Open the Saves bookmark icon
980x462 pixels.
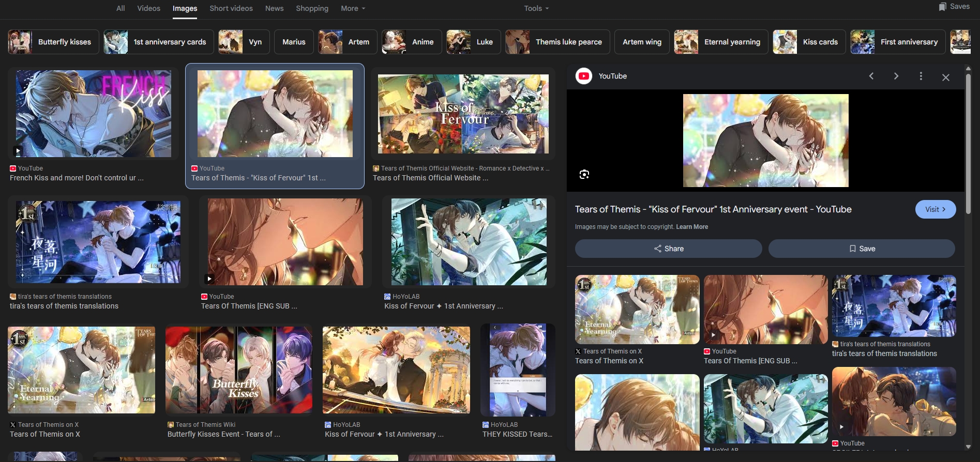tap(943, 7)
